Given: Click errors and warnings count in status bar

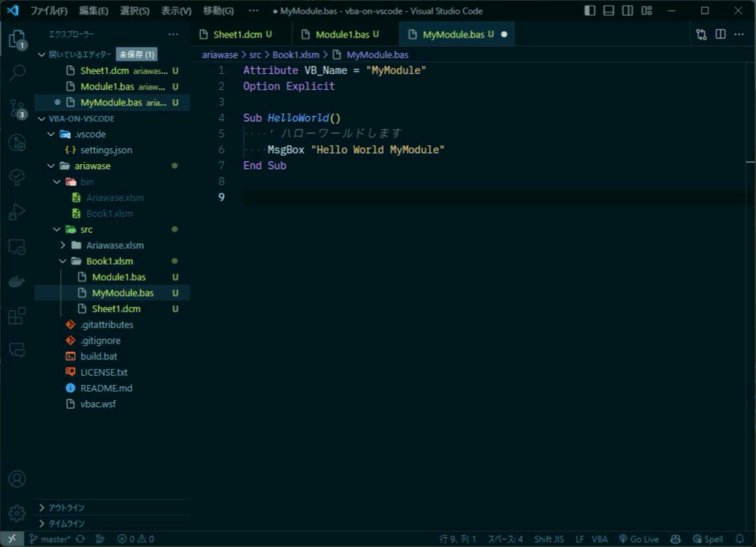Looking at the screenshot, I should pyautogui.click(x=136, y=539).
